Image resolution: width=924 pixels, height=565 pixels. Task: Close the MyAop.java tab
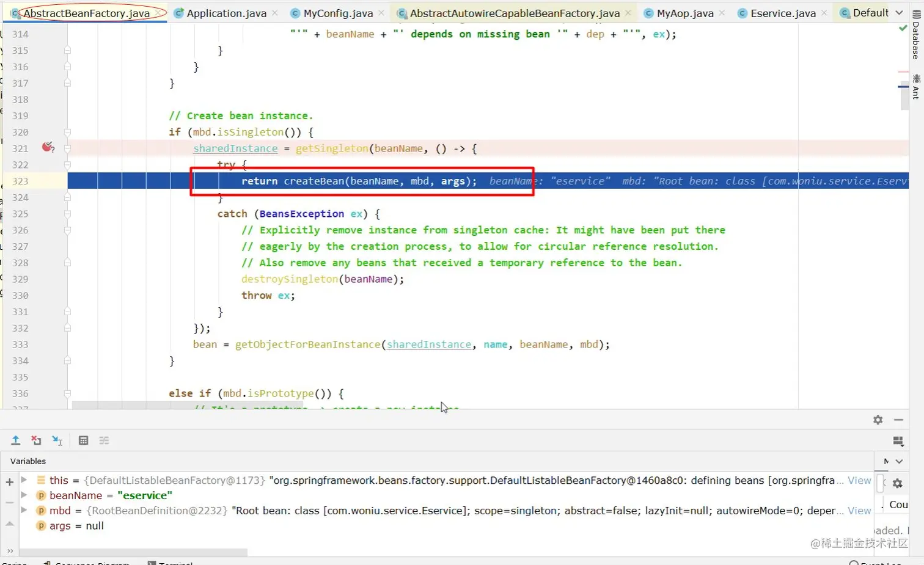[722, 13]
